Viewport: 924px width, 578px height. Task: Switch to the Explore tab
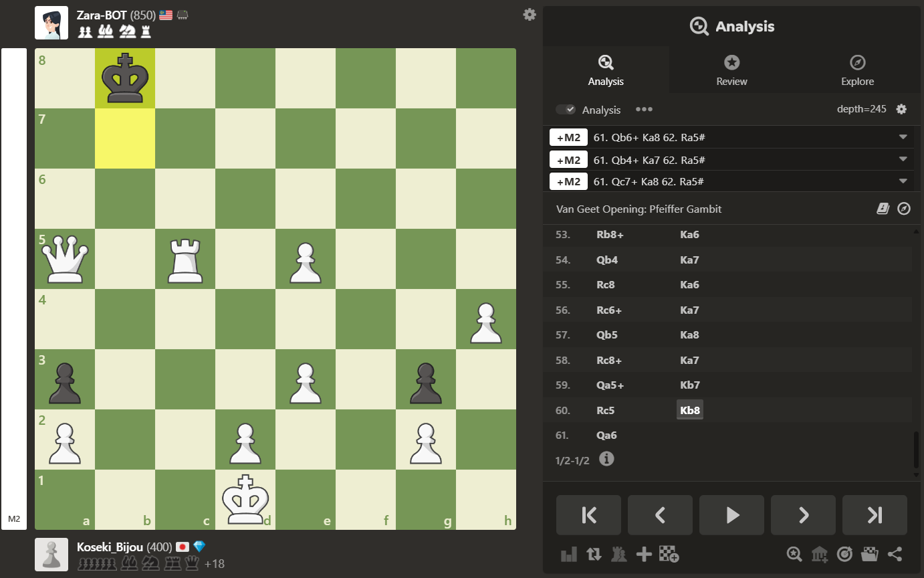pyautogui.click(x=857, y=70)
